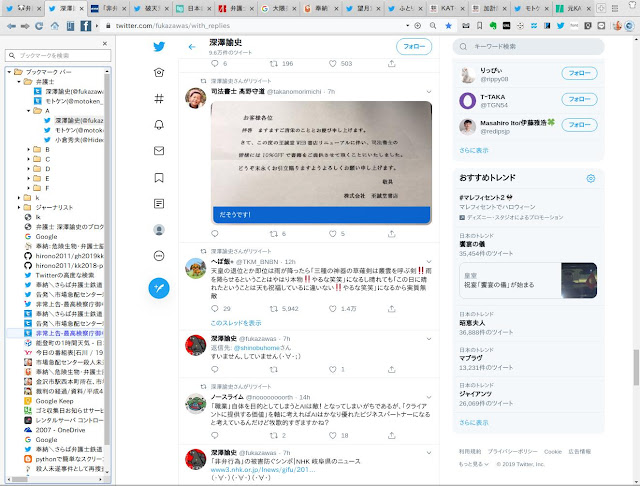Screen dimensions: 640x486
Task: Open Lists icon in Twitter sidebar
Action: 159,204
